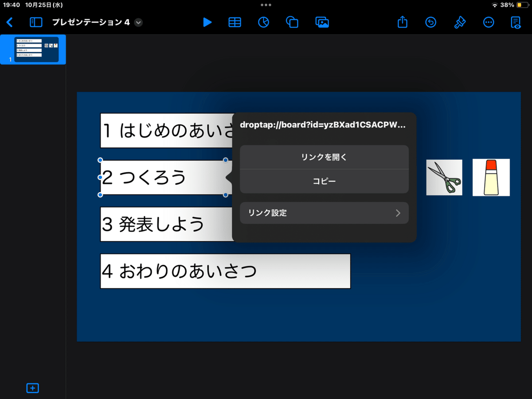The image size is (532, 399).
Task: Tap コピー in the link popup
Action: (x=324, y=181)
